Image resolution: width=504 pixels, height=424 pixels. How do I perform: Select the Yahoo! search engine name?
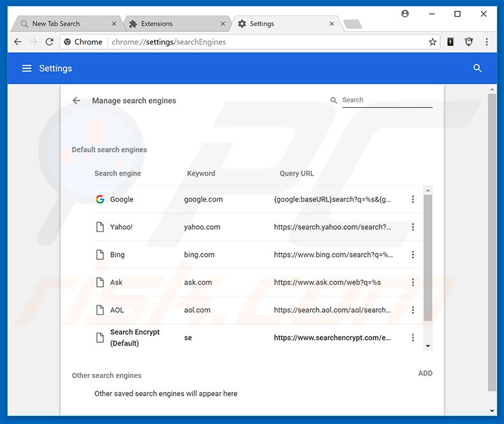pyautogui.click(x=121, y=227)
